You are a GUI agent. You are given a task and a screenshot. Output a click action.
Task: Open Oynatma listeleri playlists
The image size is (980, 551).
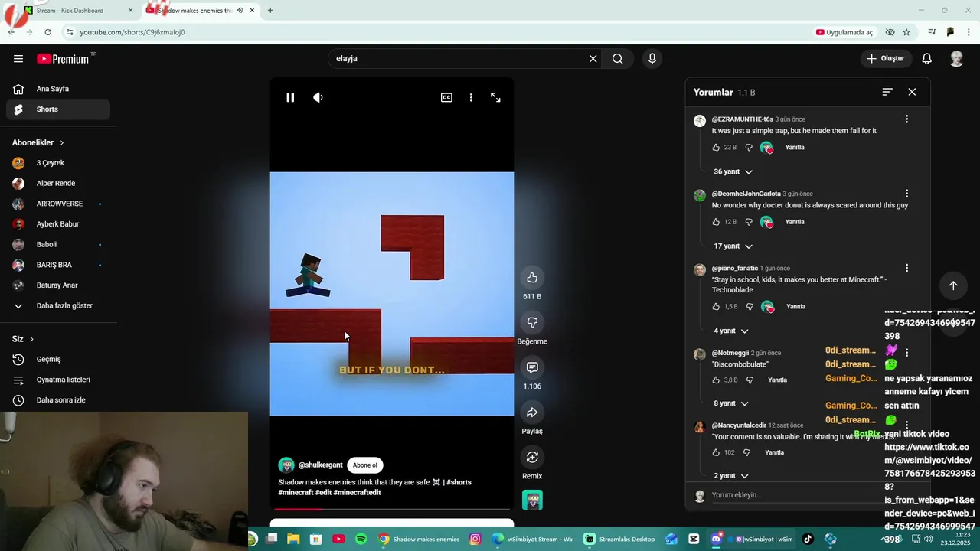click(58, 380)
